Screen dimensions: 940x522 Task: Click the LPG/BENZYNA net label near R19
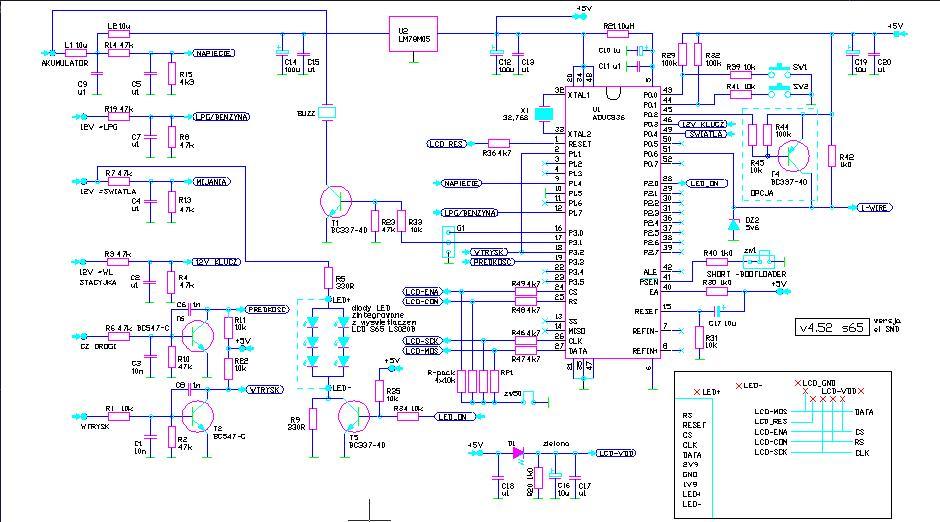[219, 115]
